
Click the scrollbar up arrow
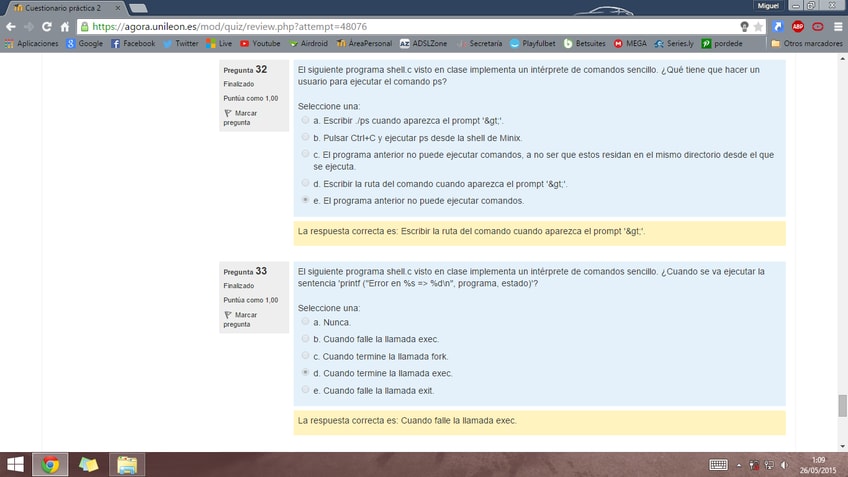[843, 58]
